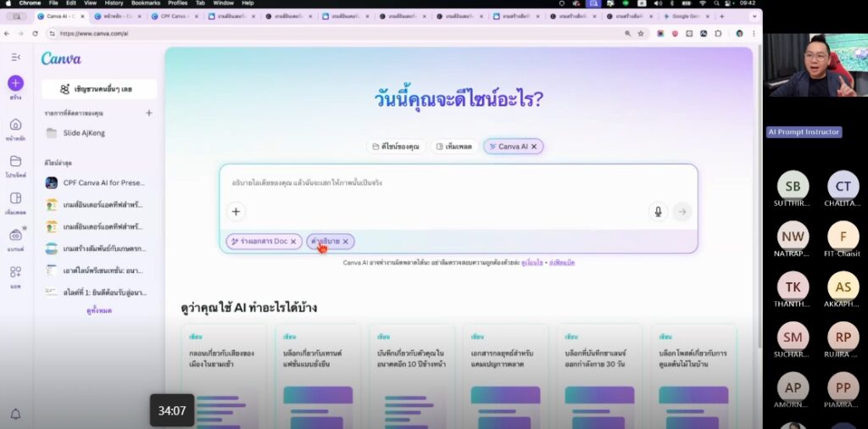Click the plus attachment button in prompt box
868x429 pixels.
click(236, 211)
